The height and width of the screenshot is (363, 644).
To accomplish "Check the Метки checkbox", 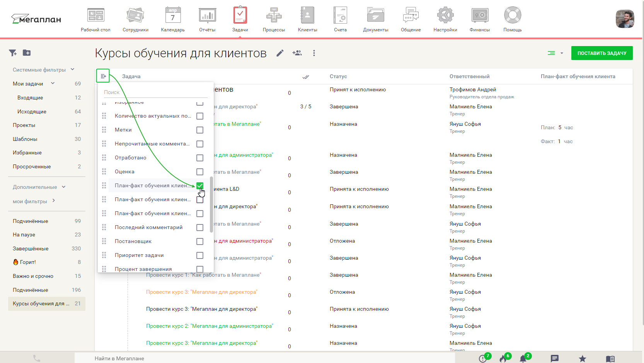I will [200, 130].
